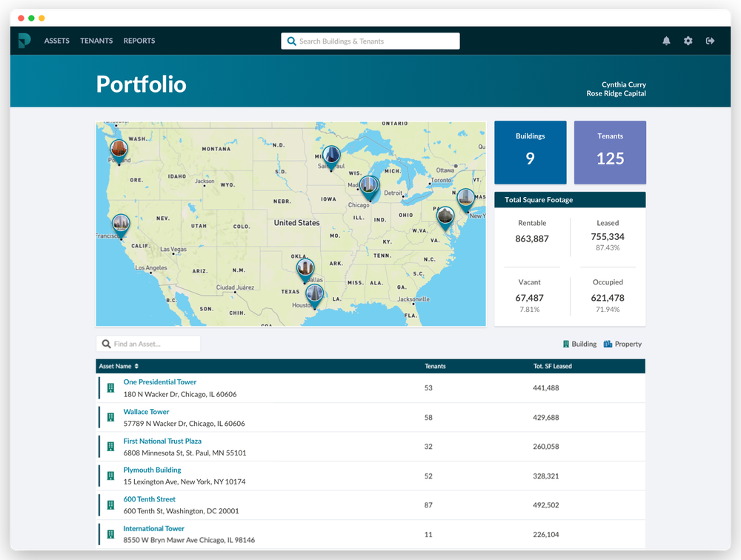Open International Tower link
This screenshot has height=560, width=741.
[153, 528]
